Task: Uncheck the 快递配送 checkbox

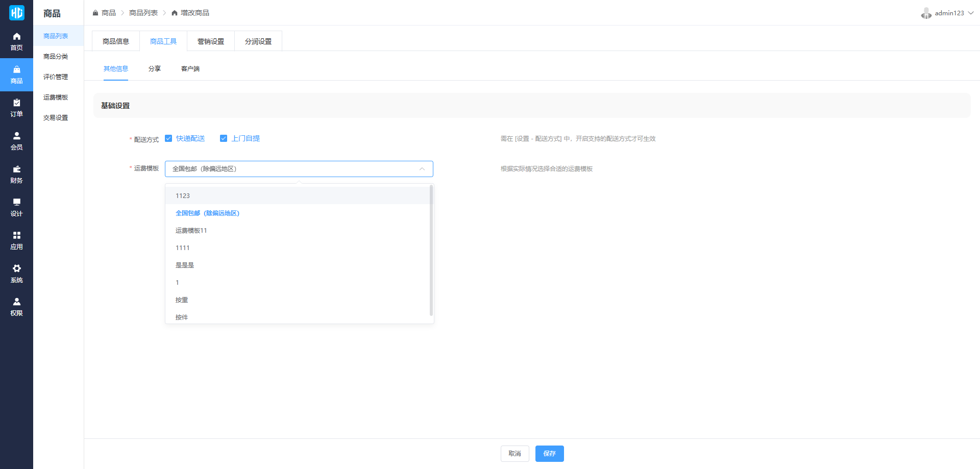Action: [168, 138]
